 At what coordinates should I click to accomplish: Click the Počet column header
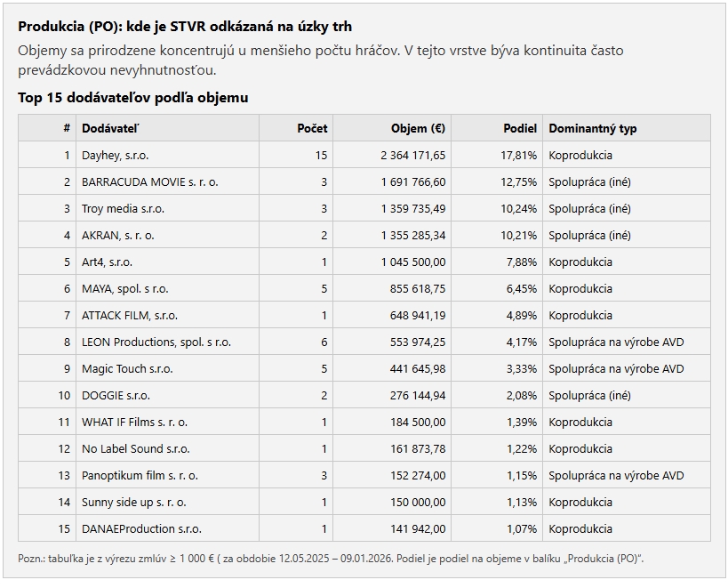pos(312,128)
